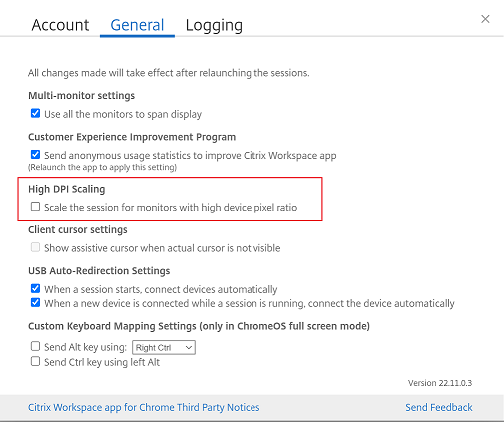Select the General tab
Screen dimensions: 504x422
tap(137, 25)
